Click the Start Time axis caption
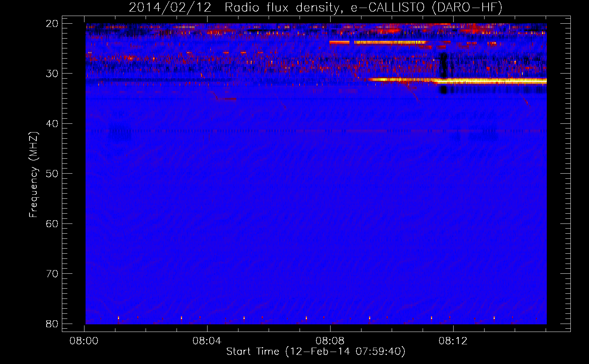Viewport: 589px width, 364px height. [316, 351]
